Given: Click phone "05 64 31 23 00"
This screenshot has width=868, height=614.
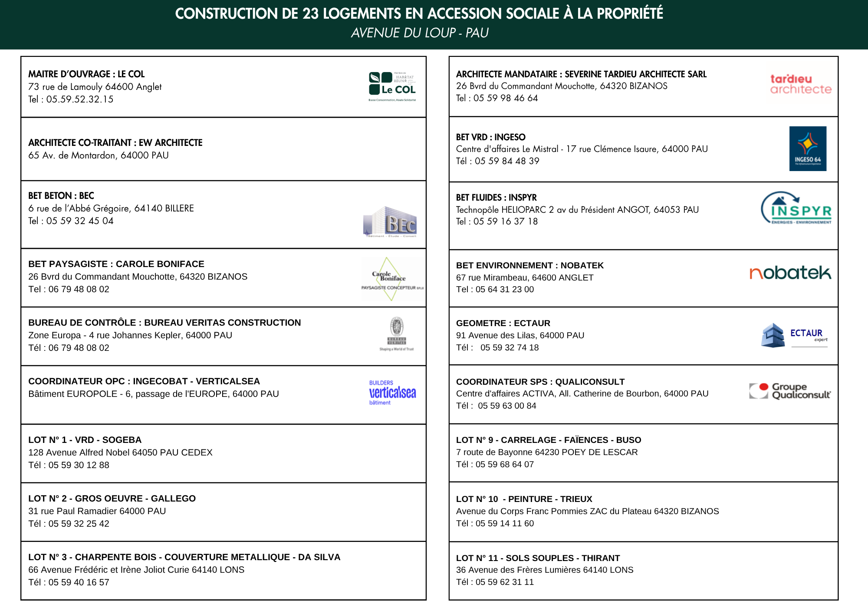Looking at the screenshot, I should [505, 289].
